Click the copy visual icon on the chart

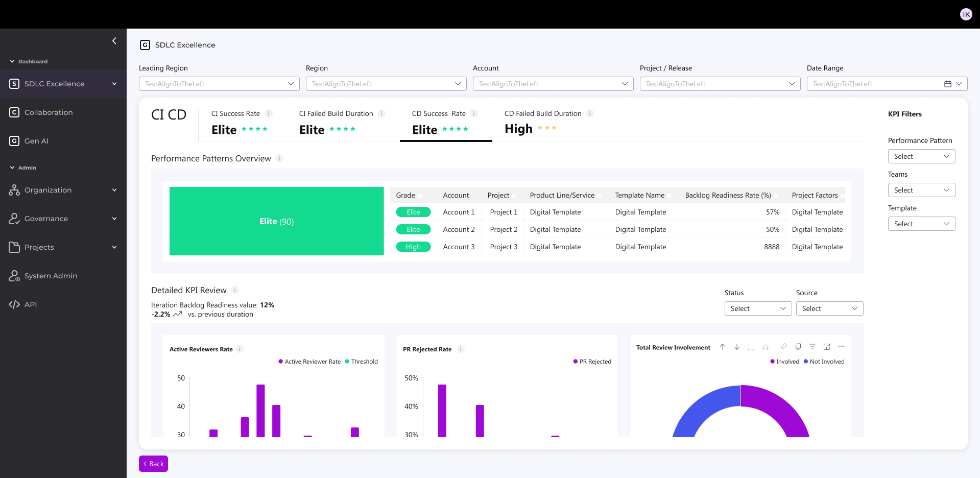798,347
